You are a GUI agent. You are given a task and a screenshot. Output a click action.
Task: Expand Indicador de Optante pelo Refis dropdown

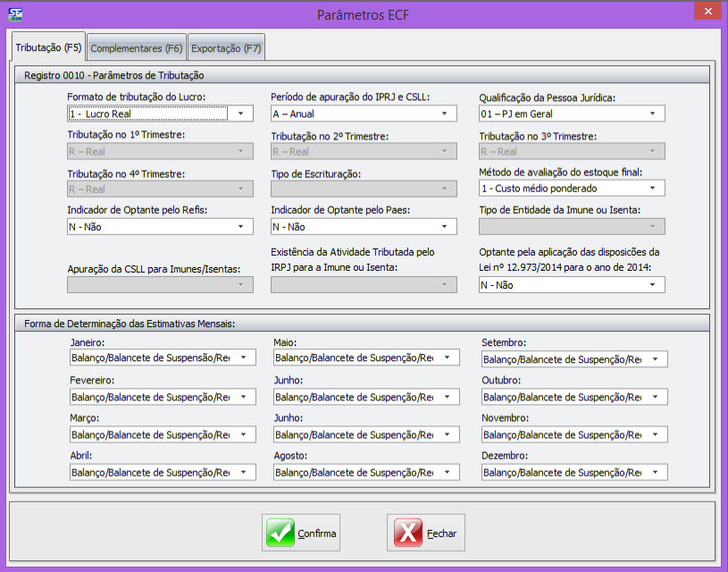240,227
